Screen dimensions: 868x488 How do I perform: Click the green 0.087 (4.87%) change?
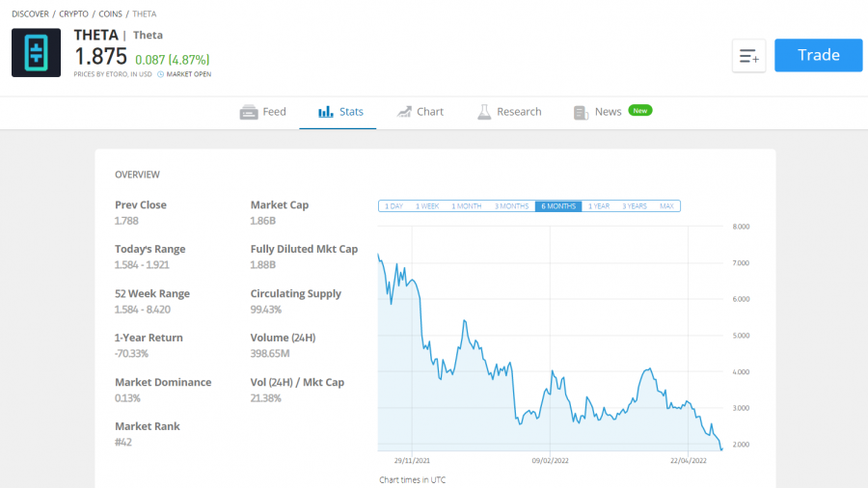tap(173, 60)
